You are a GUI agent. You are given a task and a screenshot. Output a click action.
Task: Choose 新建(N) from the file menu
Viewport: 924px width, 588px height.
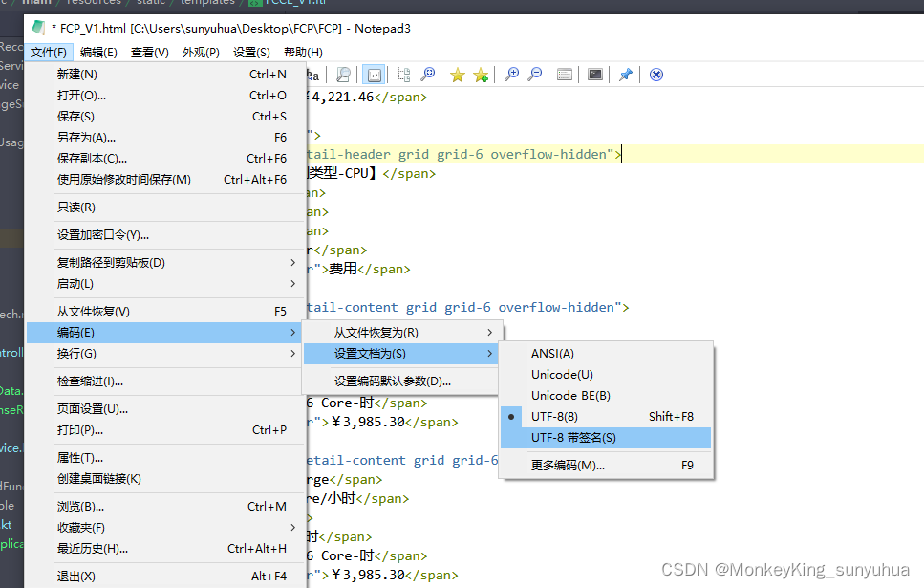coord(163,75)
